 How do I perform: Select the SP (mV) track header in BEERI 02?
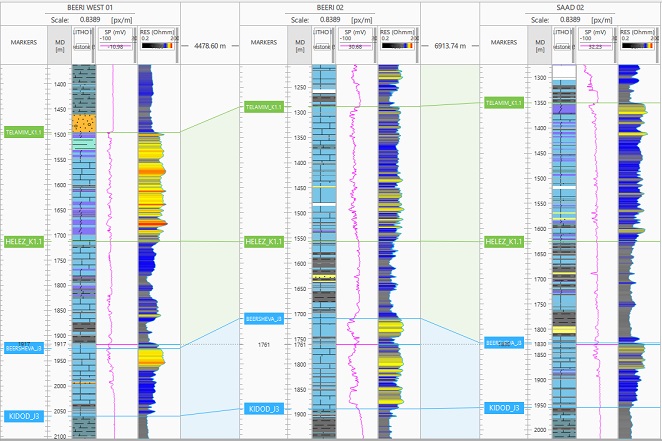click(356, 31)
